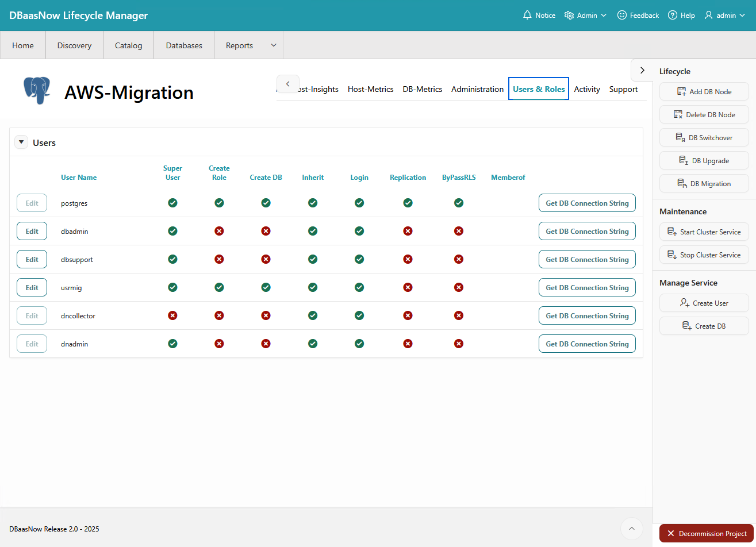Click the PostgreSQL elephant logo
Screen dimensions: 756x547
pos(37,91)
